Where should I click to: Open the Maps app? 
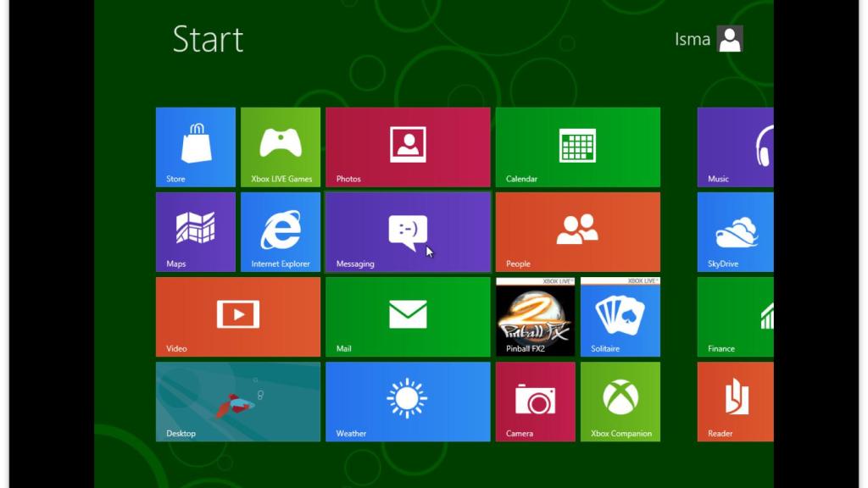click(195, 231)
